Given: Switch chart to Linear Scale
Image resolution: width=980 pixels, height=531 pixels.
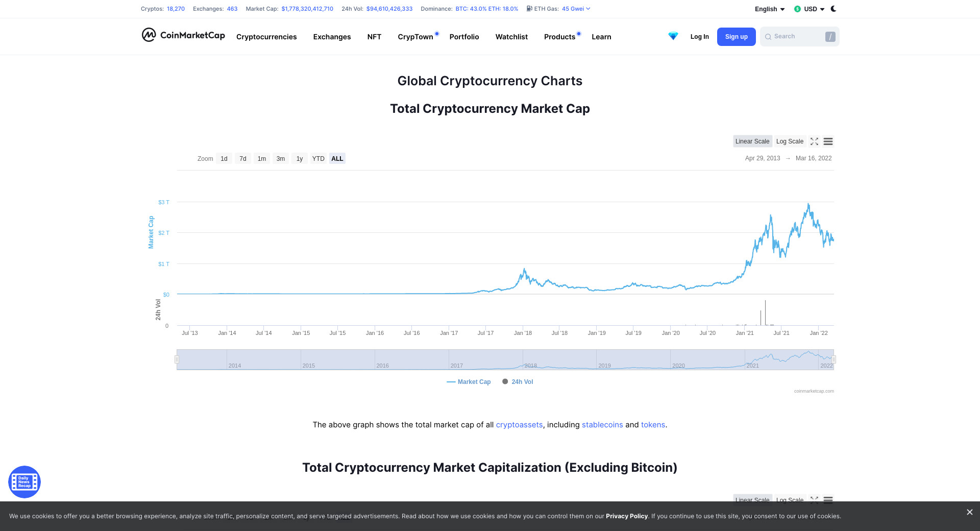Looking at the screenshot, I should [x=752, y=141].
